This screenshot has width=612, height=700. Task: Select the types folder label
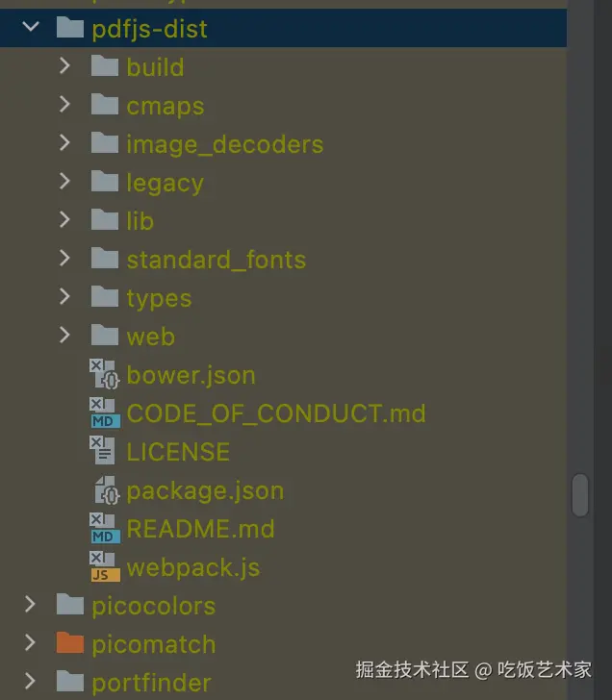point(159,298)
